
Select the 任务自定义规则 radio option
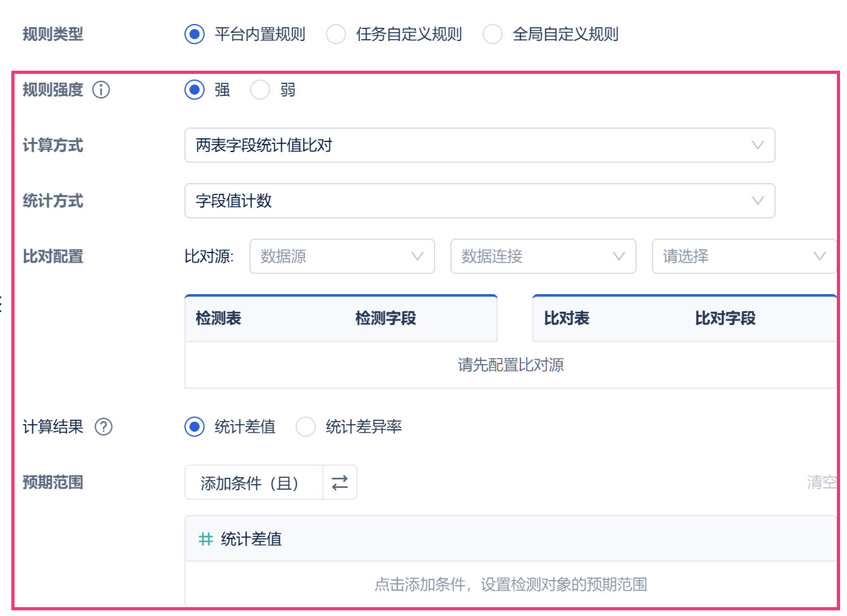point(336,34)
